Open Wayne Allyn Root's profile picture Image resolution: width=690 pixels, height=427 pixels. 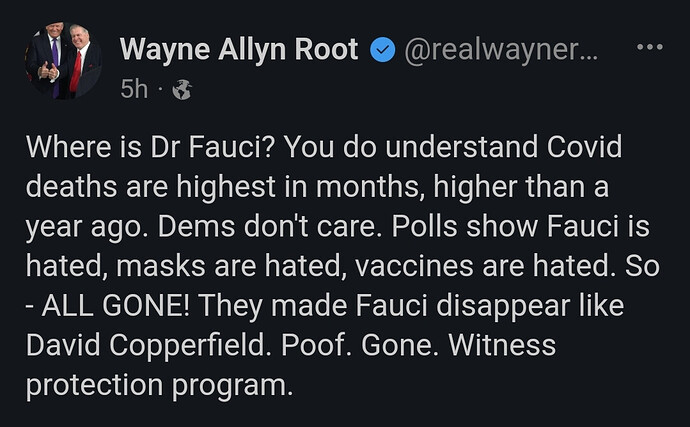[63, 60]
